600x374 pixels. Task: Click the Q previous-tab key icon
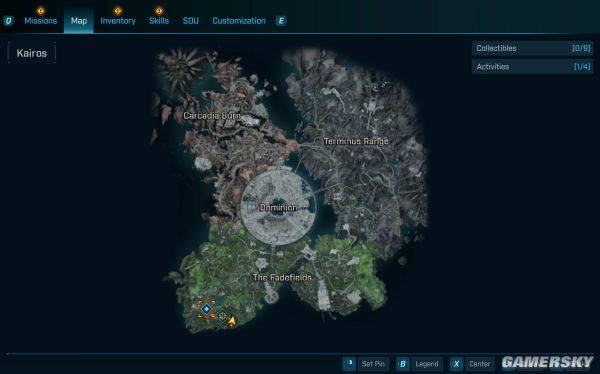click(8, 21)
